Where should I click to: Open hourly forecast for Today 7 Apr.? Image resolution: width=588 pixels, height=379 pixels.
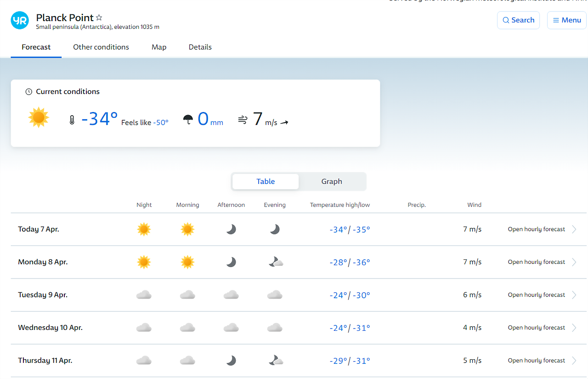[x=537, y=229]
